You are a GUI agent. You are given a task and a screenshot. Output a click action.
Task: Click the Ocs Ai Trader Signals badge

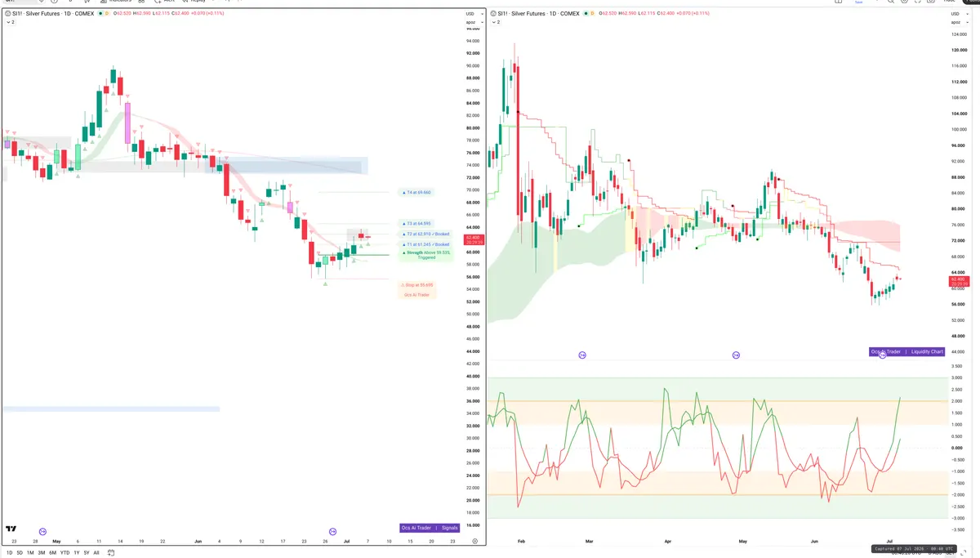click(x=430, y=528)
